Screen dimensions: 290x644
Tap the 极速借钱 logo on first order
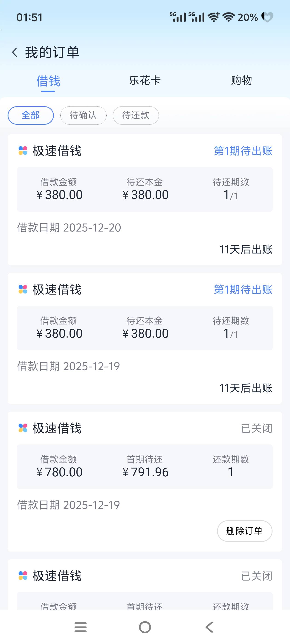pos(23,151)
